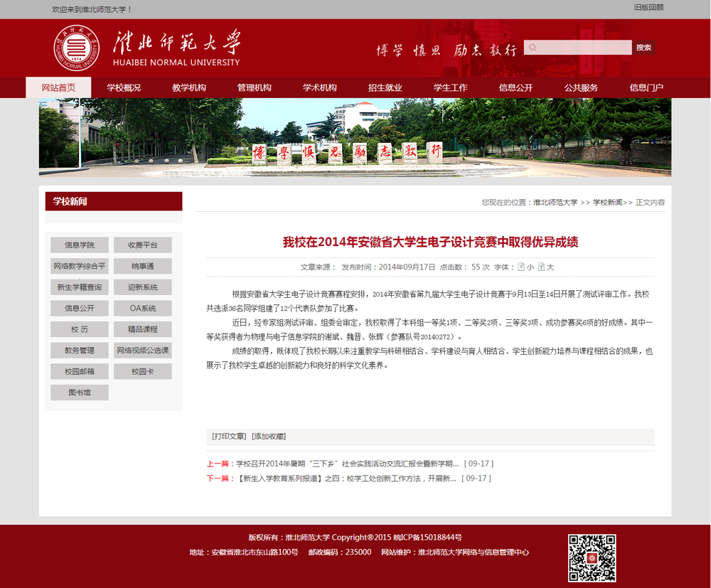Open the 收费平台 payment platform button
Viewport: 711px width, 588px height.
[142, 245]
